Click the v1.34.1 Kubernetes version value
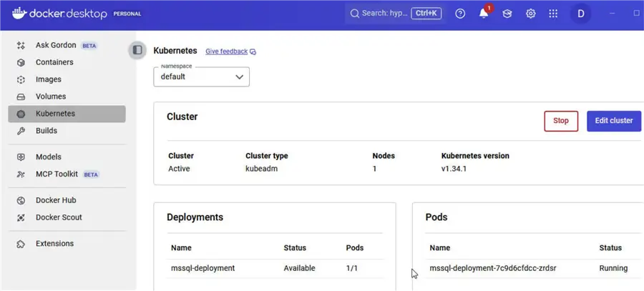The width and height of the screenshot is (644, 291). click(x=454, y=169)
